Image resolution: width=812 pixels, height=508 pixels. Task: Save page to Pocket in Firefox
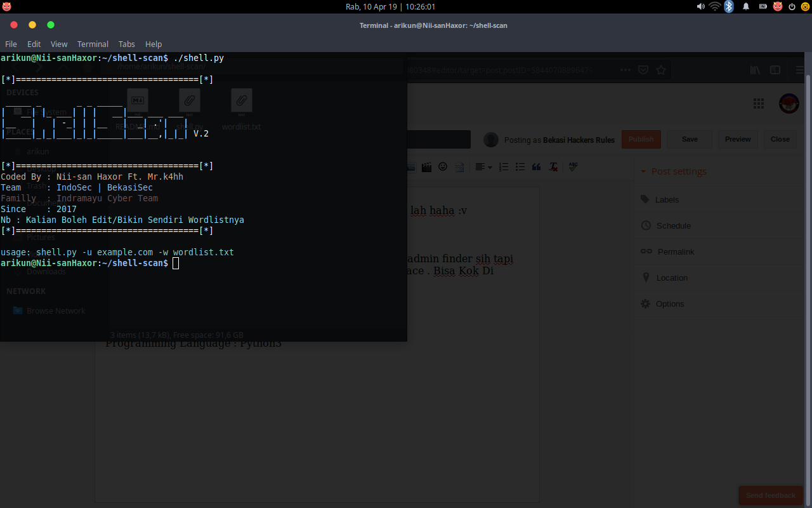point(643,70)
